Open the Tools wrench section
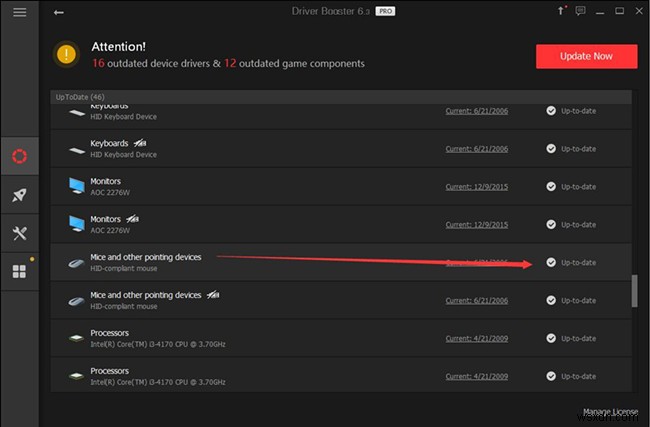The width and height of the screenshot is (650, 427). tap(20, 233)
